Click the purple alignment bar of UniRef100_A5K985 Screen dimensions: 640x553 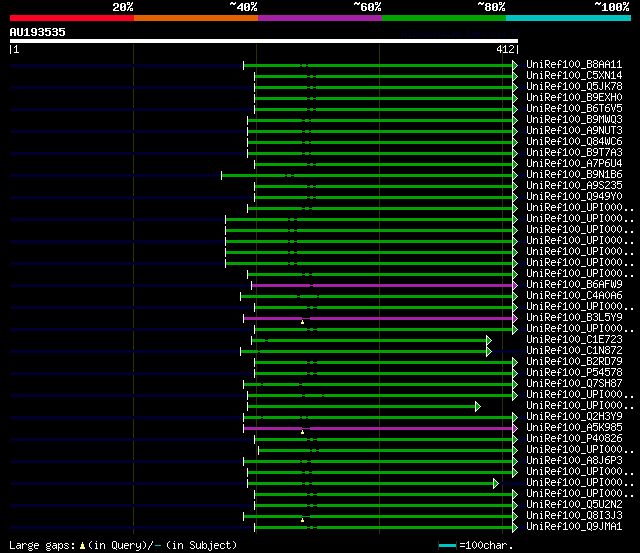point(378,429)
